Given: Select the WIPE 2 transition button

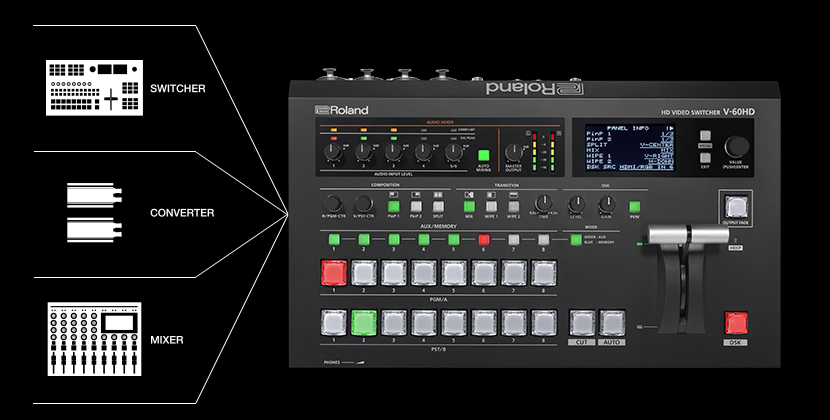Looking at the screenshot, I should [513, 207].
